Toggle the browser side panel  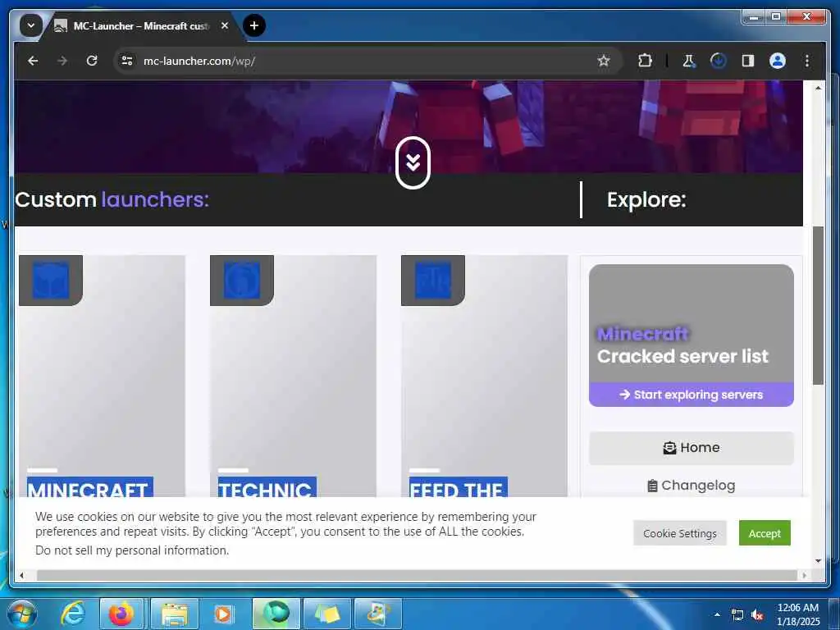[x=748, y=61]
